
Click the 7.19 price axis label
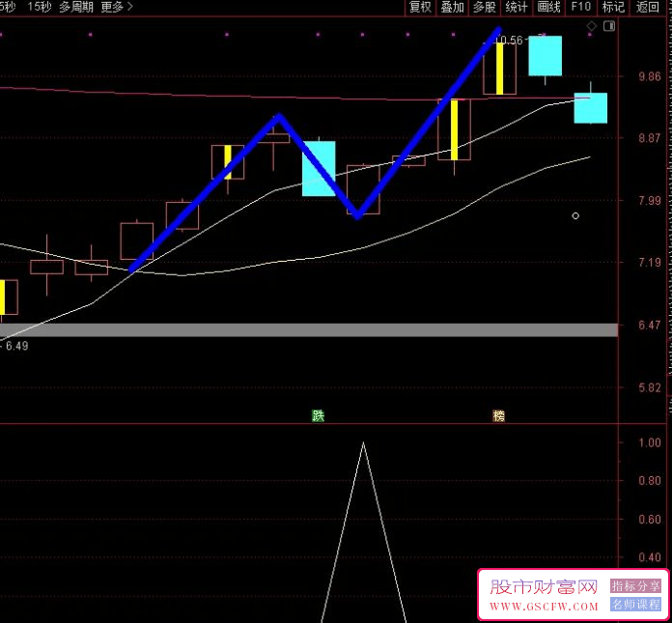pyautogui.click(x=650, y=263)
